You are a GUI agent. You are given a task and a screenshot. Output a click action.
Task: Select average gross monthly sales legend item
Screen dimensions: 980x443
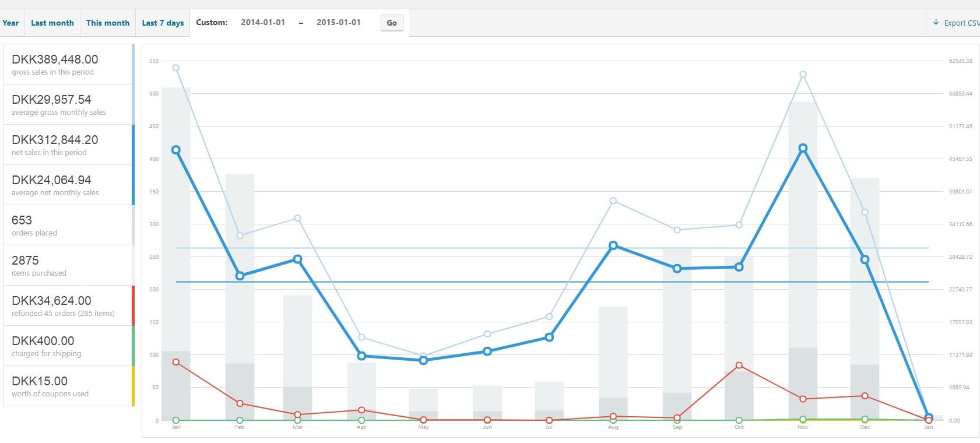pyautogui.click(x=68, y=104)
